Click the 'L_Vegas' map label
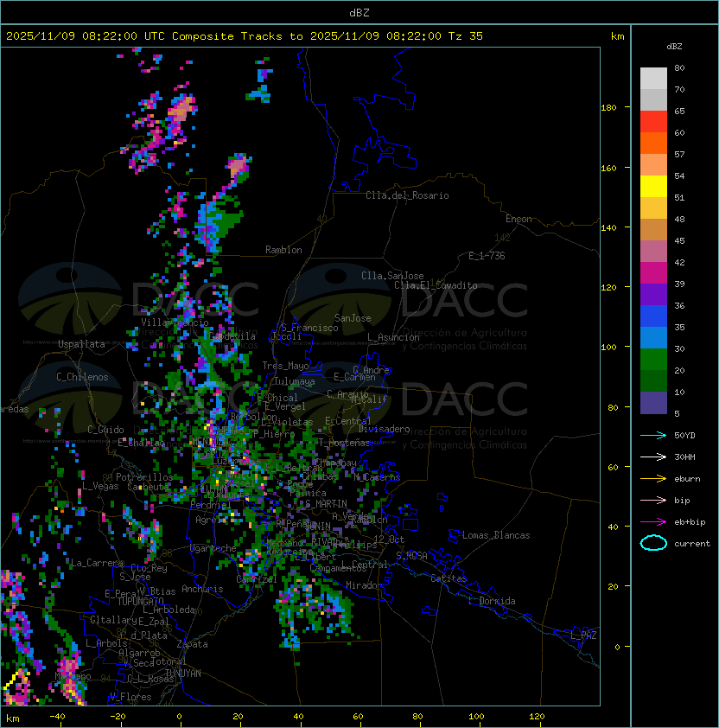The image size is (719, 728). point(100,486)
